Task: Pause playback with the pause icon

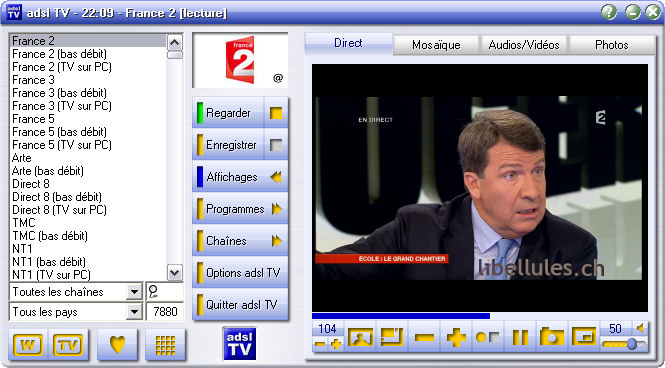Action: pos(520,337)
